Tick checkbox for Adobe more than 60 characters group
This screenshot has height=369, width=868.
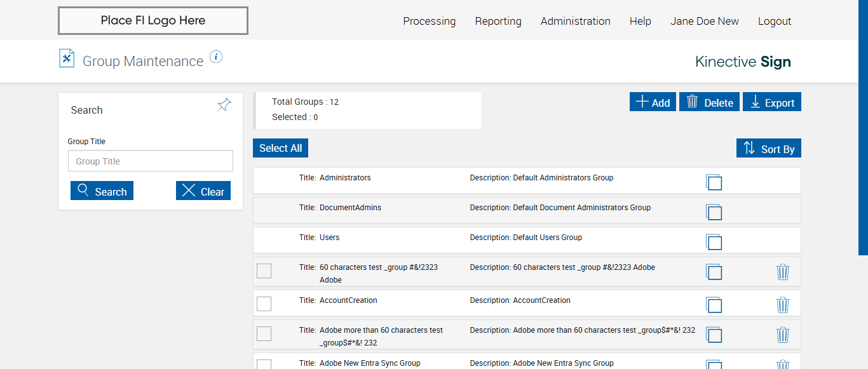click(x=264, y=333)
